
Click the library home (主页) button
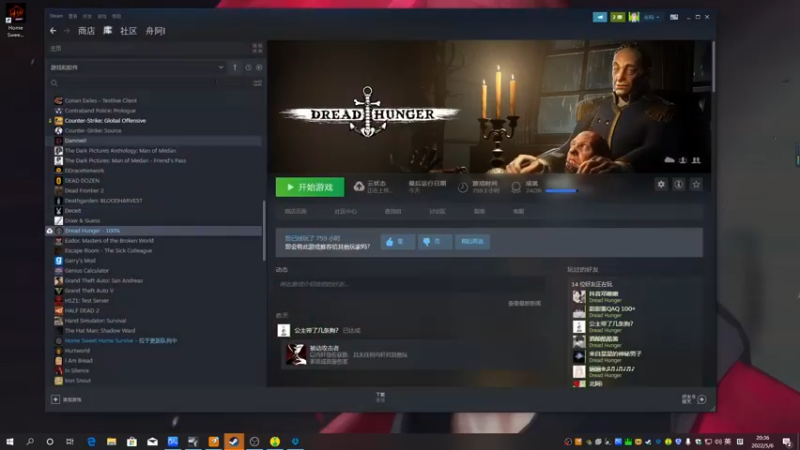[56, 48]
